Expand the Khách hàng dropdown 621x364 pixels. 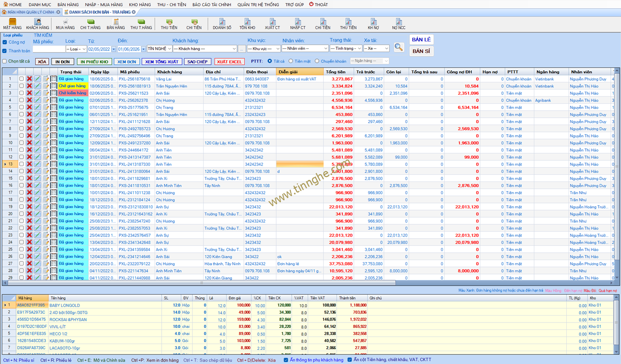[x=233, y=49]
